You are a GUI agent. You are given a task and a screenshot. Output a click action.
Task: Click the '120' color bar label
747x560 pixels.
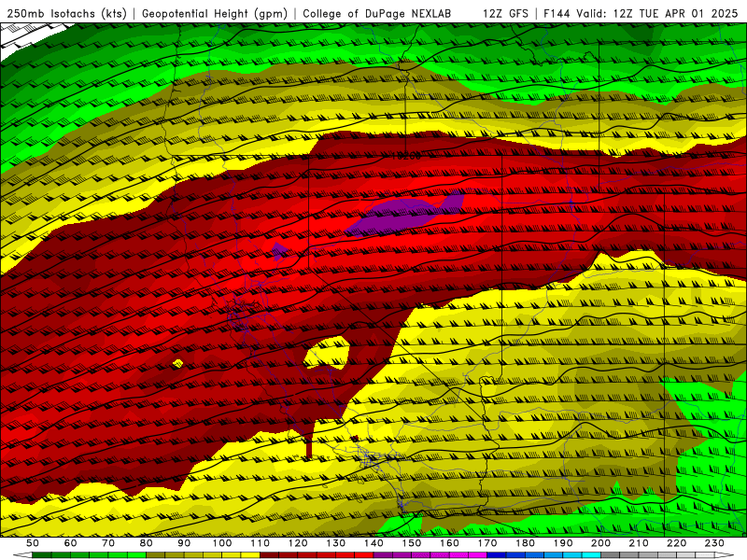tap(298, 543)
